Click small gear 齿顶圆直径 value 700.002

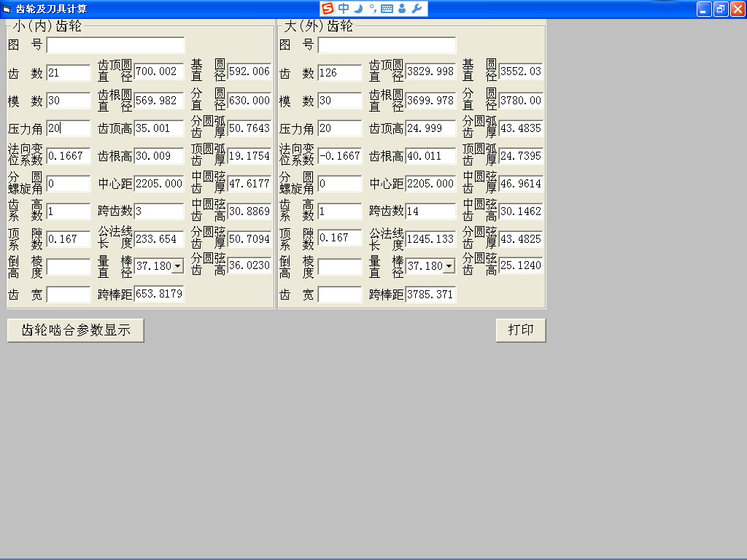click(159, 71)
